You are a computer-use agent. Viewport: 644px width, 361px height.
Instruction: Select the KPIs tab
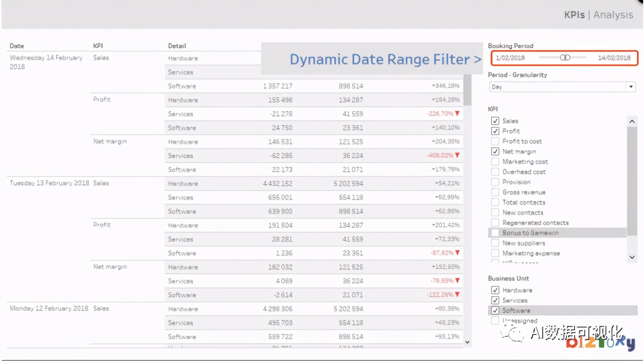(x=574, y=15)
